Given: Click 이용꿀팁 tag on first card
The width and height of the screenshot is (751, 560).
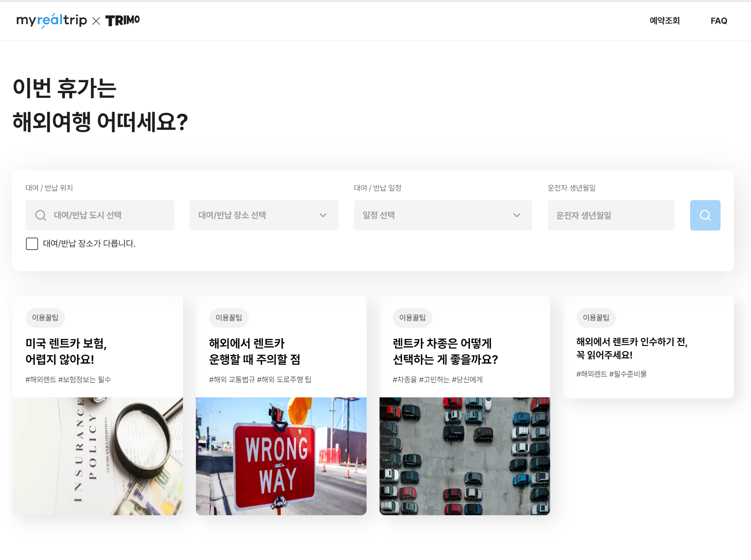Looking at the screenshot, I should (x=45, y=318).
